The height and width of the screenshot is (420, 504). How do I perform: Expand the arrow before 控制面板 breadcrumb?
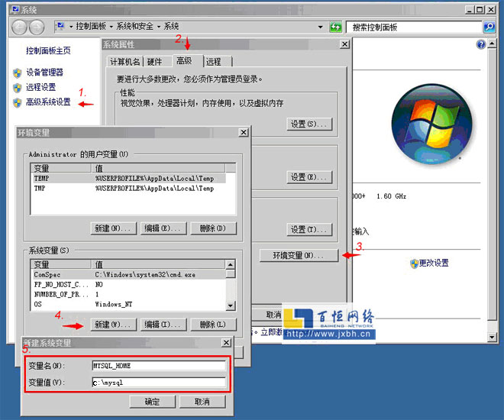71,27
